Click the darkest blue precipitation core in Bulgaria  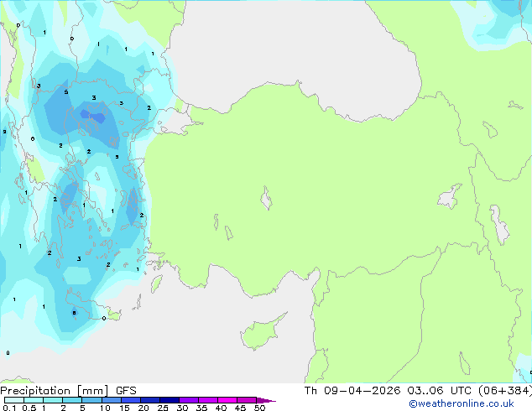pyautogui.click(x=93, y=116)
